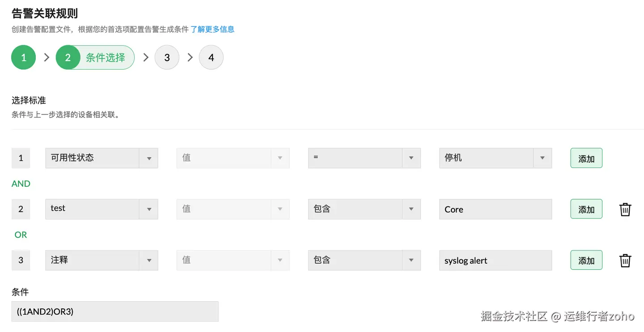The height and width of the screenshot is (332, 644).
Task: Click 添加 button next to syslog alert
Action: pos(586,260)
